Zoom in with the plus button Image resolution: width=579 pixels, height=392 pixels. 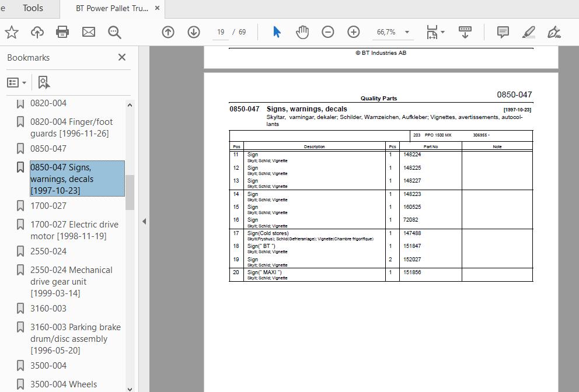(354, 32)
